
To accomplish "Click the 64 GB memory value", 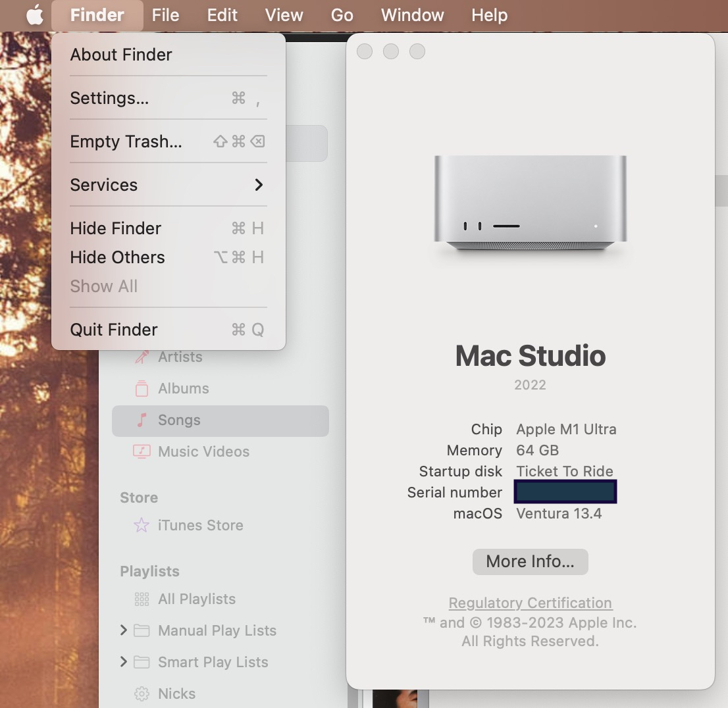I will (538, 450).
